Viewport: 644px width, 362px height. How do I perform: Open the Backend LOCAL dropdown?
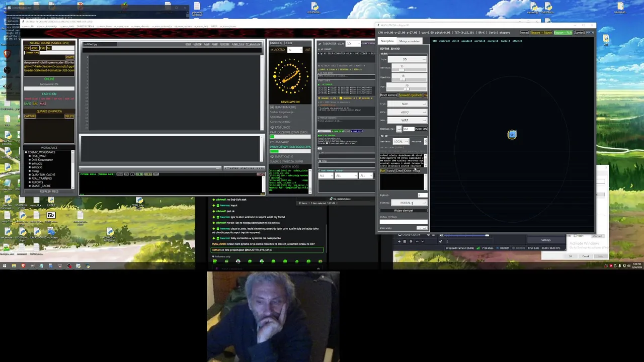[401, 141]
